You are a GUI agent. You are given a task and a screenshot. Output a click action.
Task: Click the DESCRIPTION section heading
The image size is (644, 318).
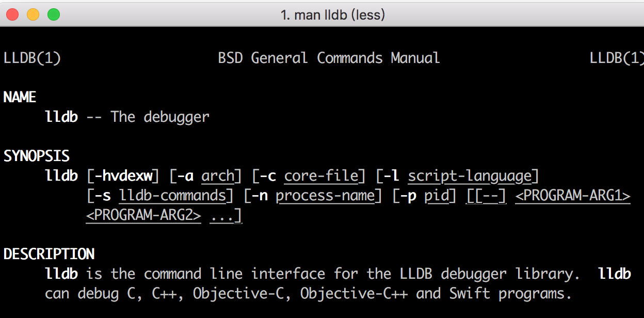[x=49, y=253]
